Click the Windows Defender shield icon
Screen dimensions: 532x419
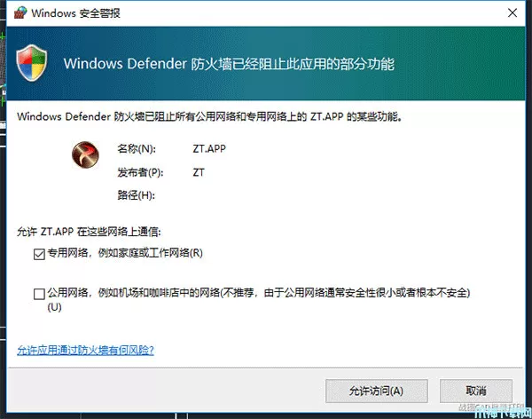coord(32,62)
